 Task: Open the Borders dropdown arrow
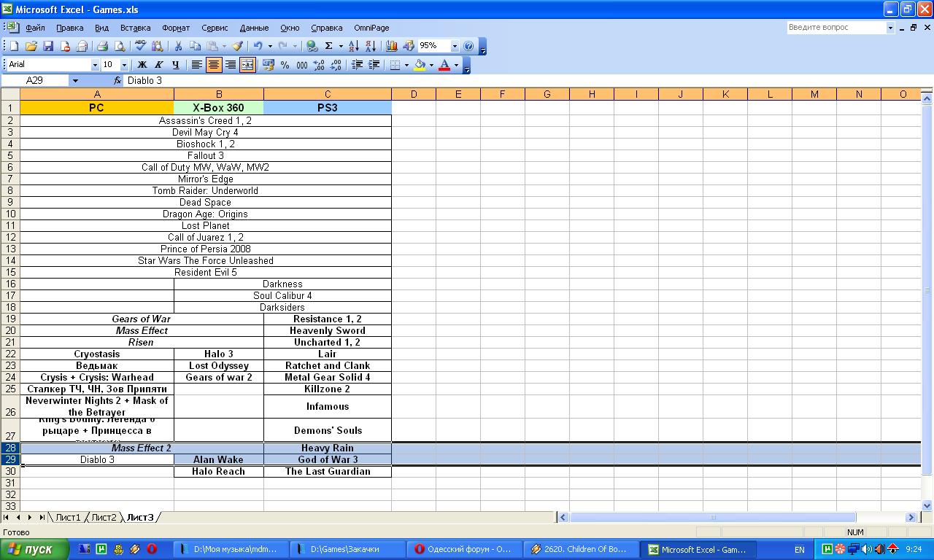[x=406, y=65]
